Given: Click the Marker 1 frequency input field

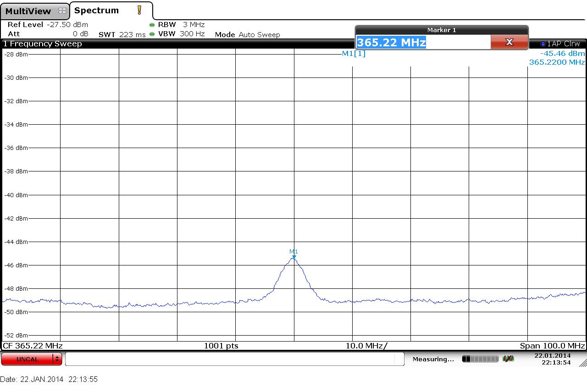Looking at the screenshot, I should pos(423,43).
